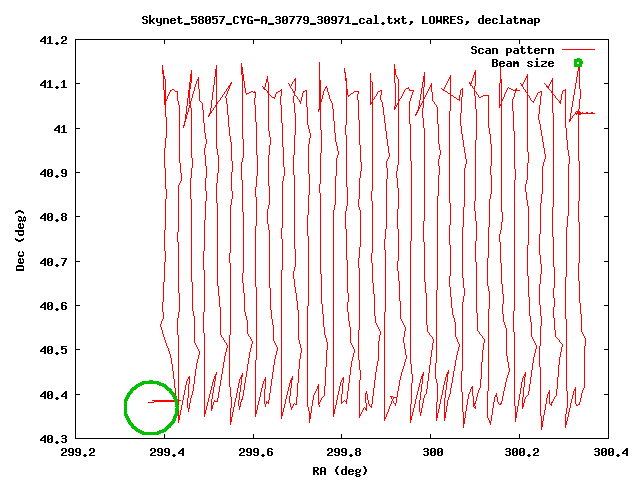Click the 40.9 Dec axis tick label

[x=53, y=173]
